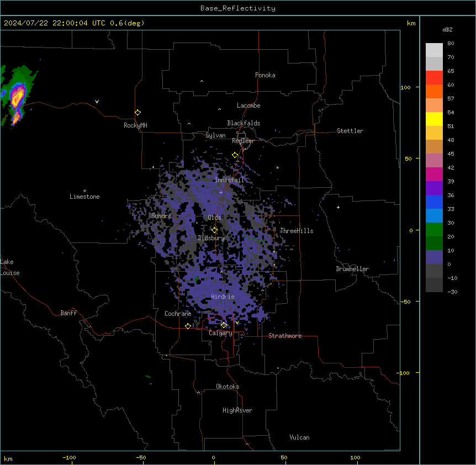This screenshot has width=476, height=465.
Task: Click the RedDeer city label
Action: pos(243,141)
